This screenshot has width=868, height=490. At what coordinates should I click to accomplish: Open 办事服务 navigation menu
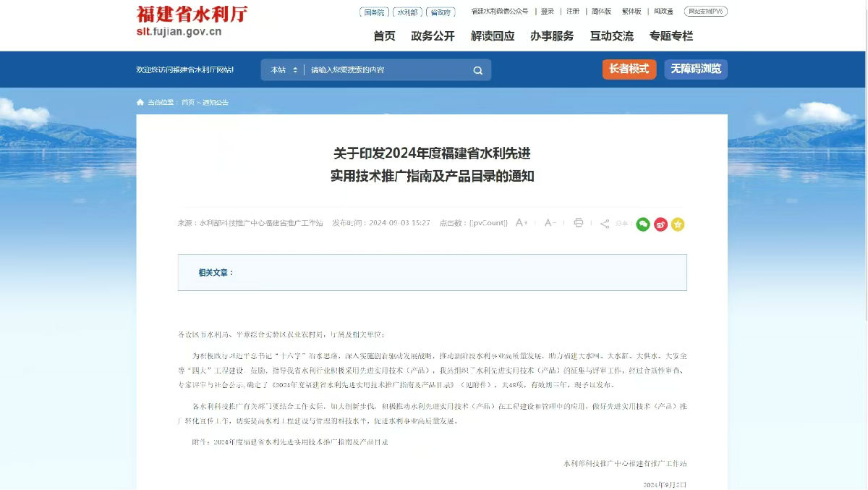[552, 36]
